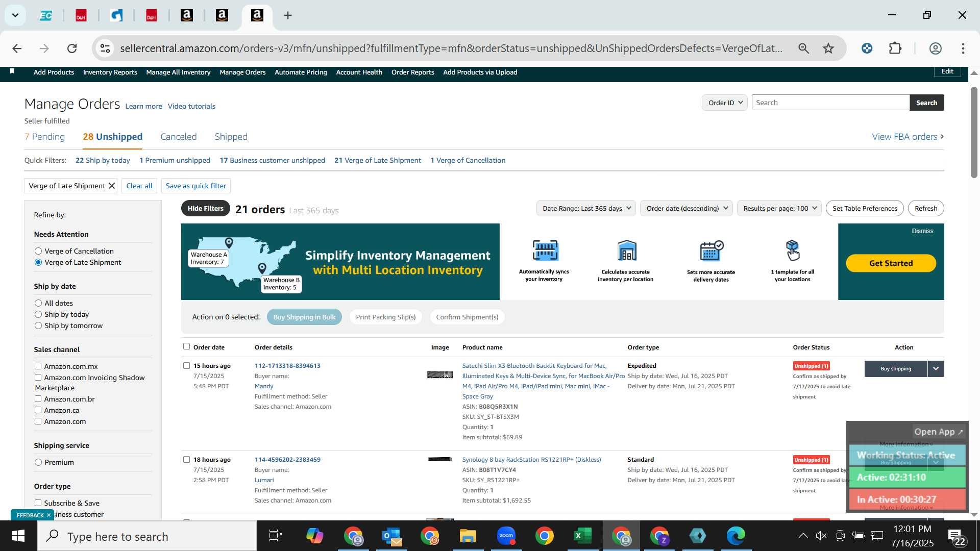Open the browser zoom magnifier icon
The width and height of the screenshot is (980, 551).
(803, 48)
